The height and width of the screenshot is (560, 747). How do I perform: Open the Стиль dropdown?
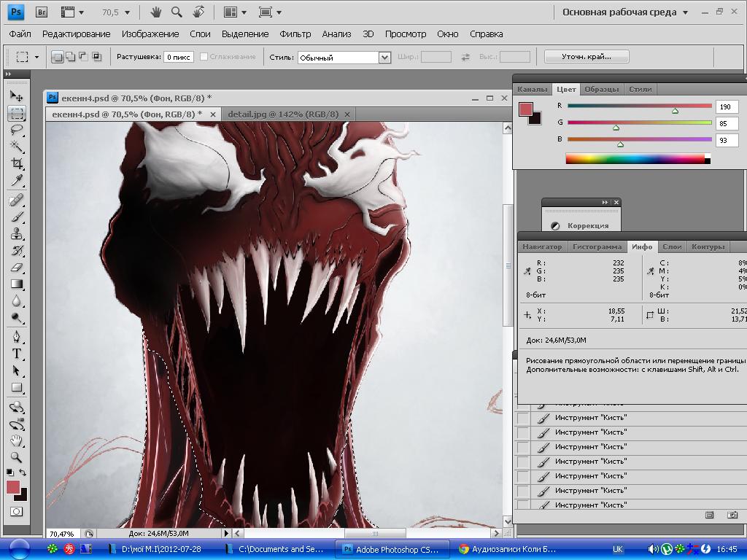[x=384, y=58]
